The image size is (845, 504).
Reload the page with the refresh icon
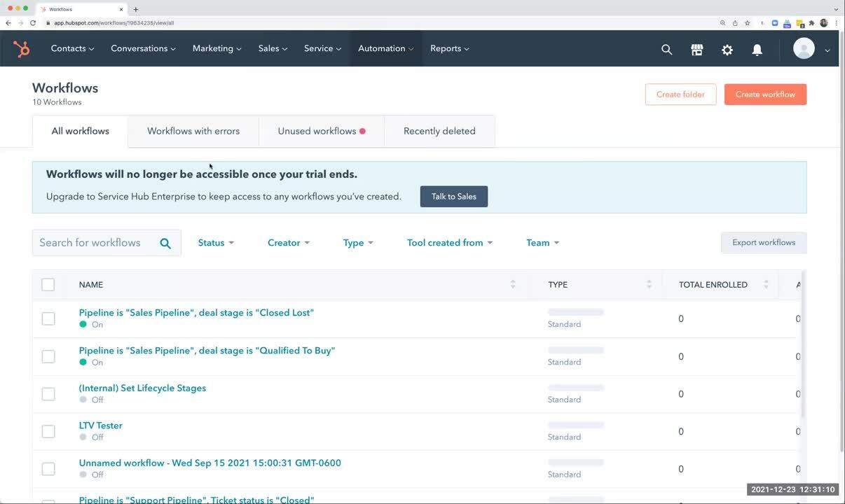point(33,23)
